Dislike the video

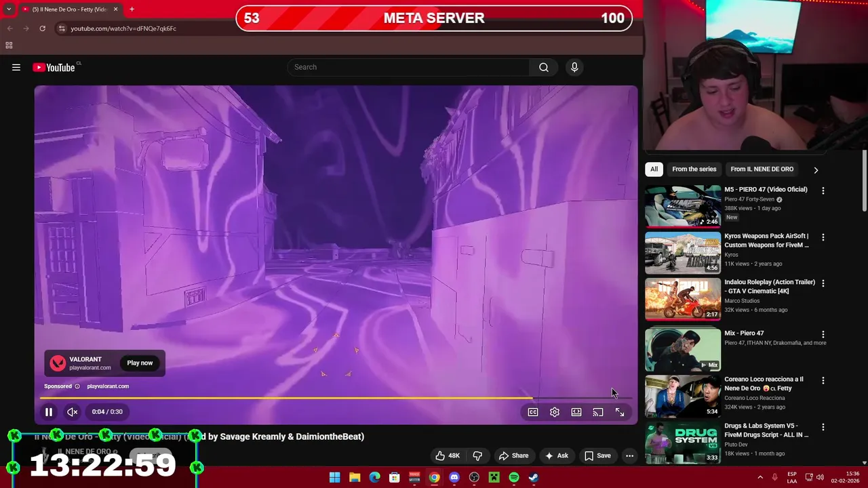pos(477,455)
